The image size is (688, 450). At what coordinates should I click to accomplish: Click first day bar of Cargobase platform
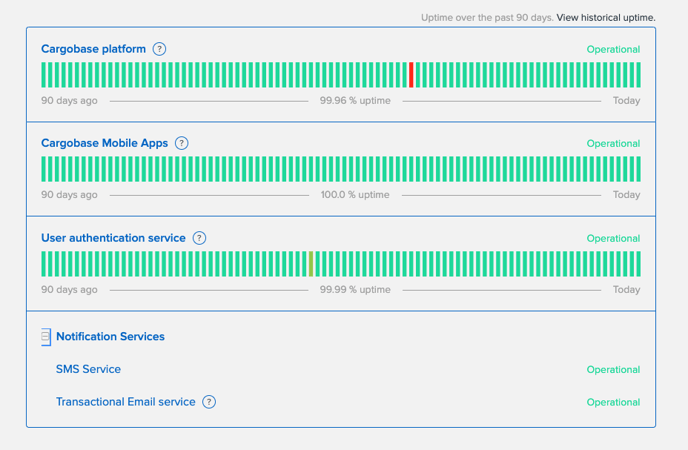pos(43,75)
